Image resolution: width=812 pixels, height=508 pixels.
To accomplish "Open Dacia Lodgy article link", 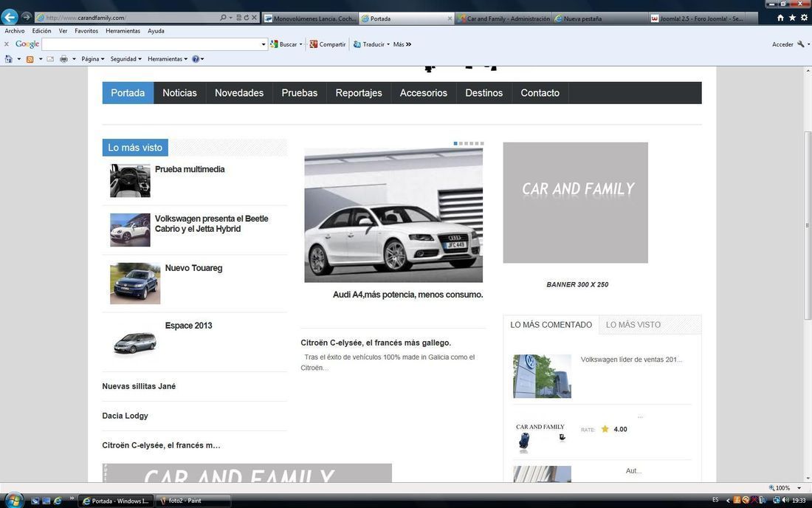I will coord(125,416).
